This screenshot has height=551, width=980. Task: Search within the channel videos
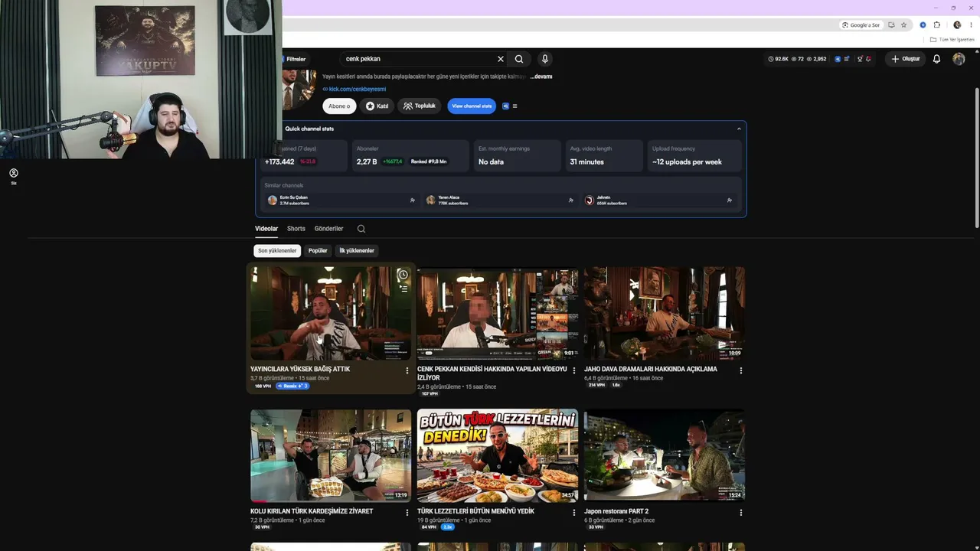(x=361, y=229)
